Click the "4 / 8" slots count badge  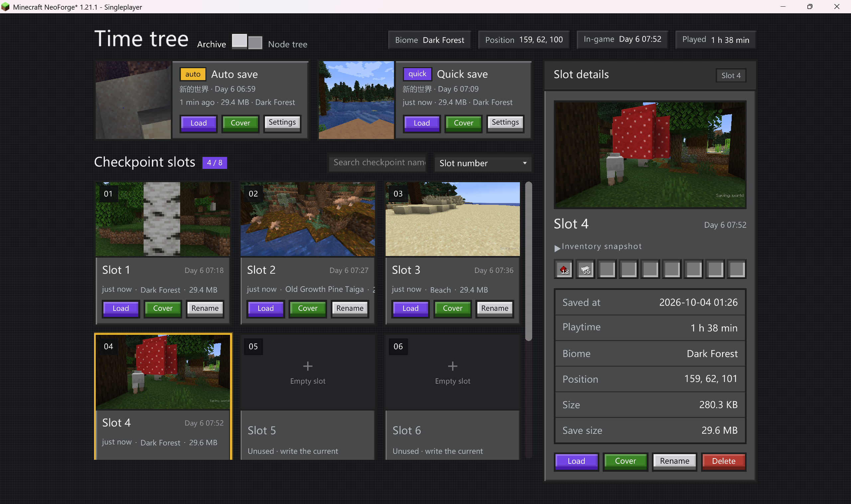coord(215,163)
